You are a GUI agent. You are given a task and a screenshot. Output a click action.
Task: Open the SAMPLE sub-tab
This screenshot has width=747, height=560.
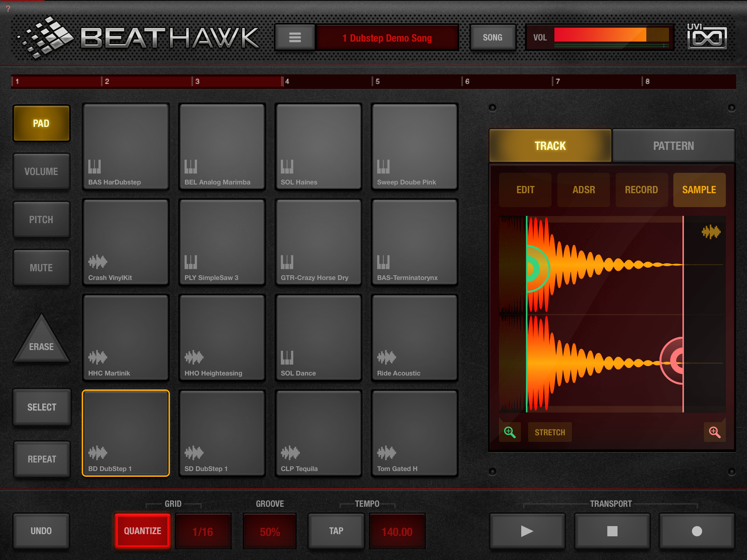point(699,190)
